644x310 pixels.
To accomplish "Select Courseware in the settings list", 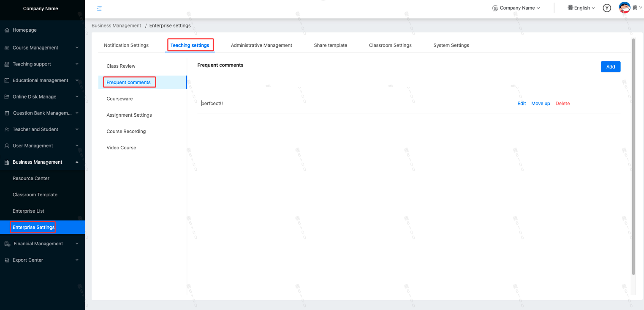I will [120, 99].
